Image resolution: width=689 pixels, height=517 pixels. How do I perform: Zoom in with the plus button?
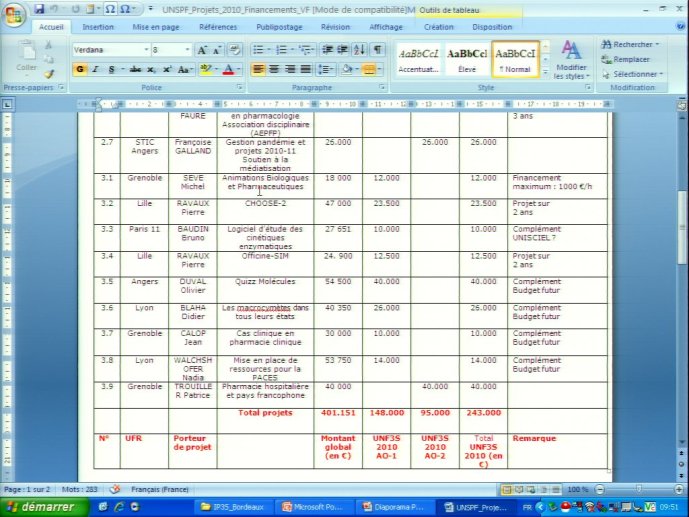679,489
